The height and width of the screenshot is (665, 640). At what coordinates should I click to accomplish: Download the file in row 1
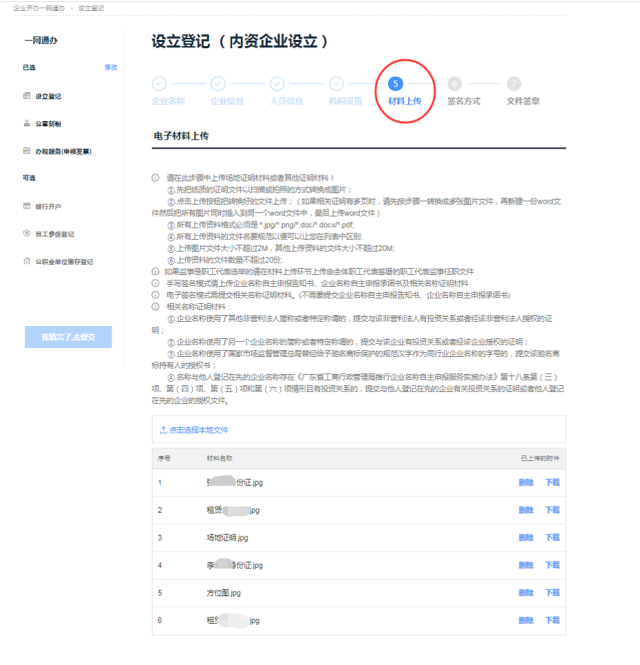click(x=552, y=482)
